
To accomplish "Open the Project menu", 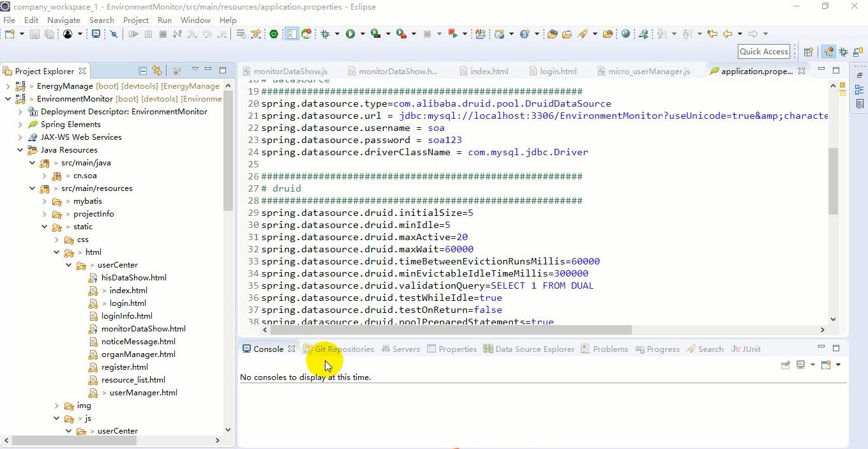I will [x=135, y=20].
